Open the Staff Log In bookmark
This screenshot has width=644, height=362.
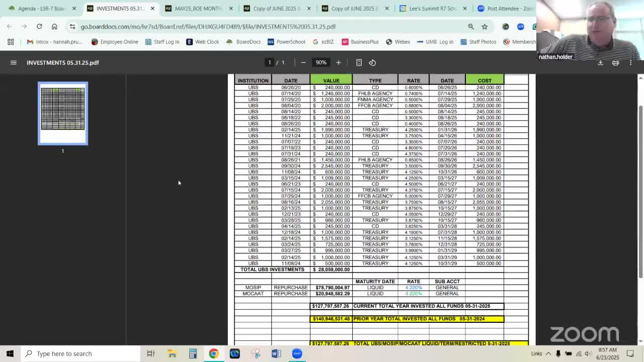point(162,42)
